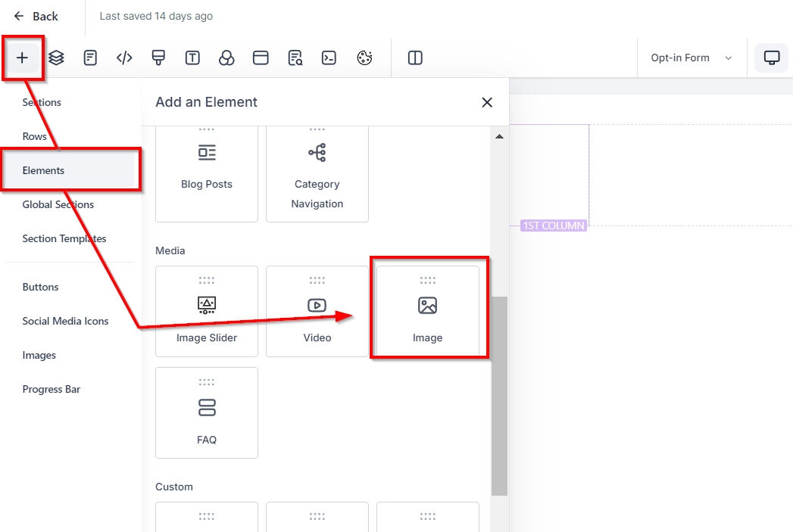Choose Global Sections from sidebar
Image resolution: width=793 pixels, height=532 pixels.
pos(58,204)
